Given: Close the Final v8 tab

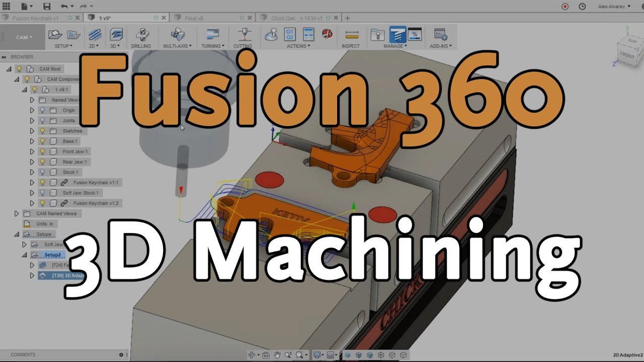Looking at the screenshot, I should click(x=250, y=18).
